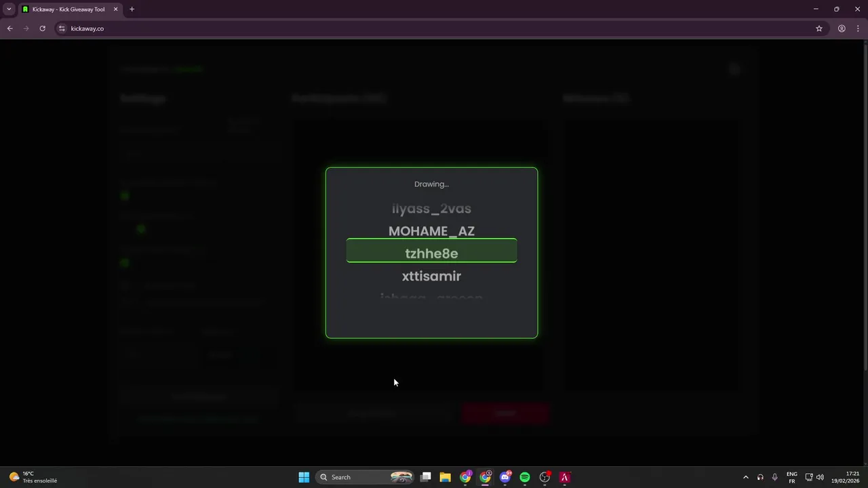Open the weather widget showing 16°C
Viewport: 868px width, 488px height.
coord(33,477)
